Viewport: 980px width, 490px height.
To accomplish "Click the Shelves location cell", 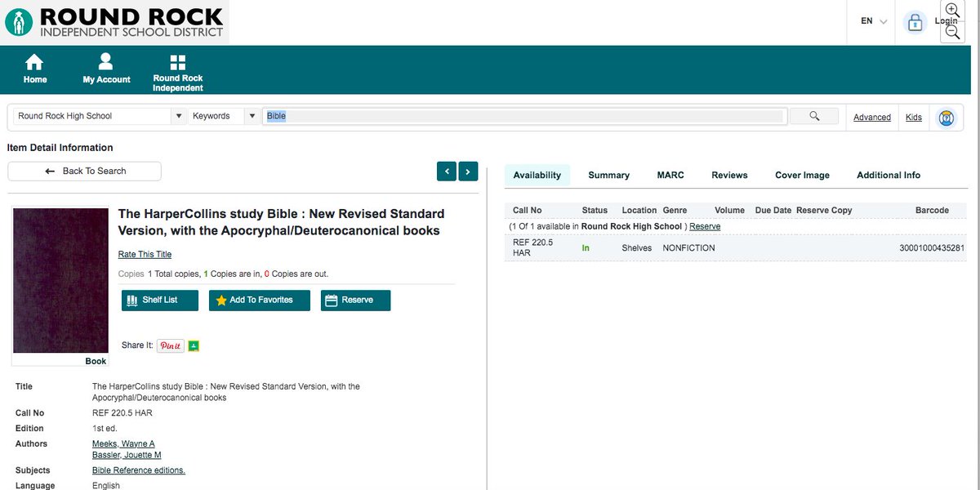I will (637, 248).
